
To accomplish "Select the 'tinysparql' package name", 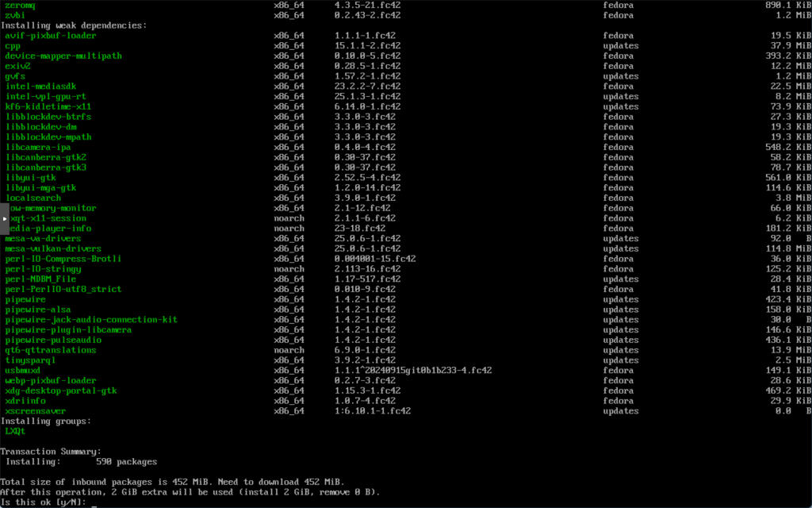I will pyautogui.click(x=31, y=360).
